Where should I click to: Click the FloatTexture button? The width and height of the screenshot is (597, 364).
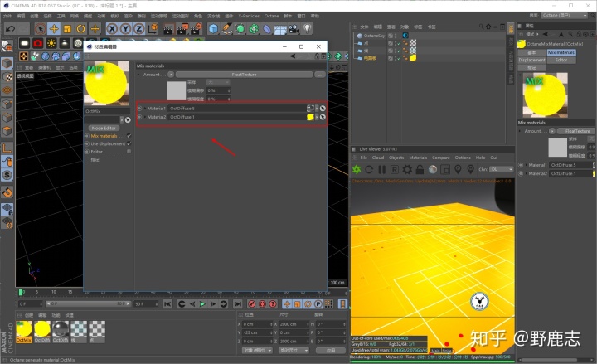pos(244,75)
